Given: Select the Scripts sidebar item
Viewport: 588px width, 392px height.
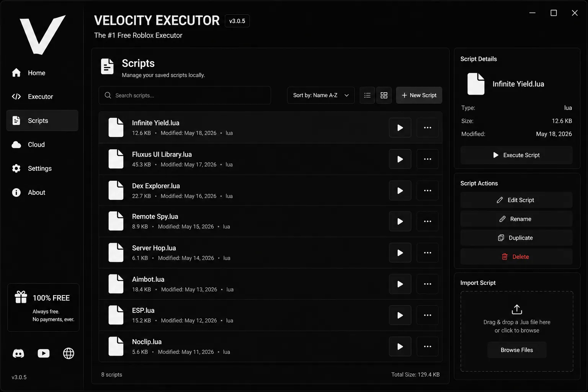Looking at the screenshot, I should 42,121.
